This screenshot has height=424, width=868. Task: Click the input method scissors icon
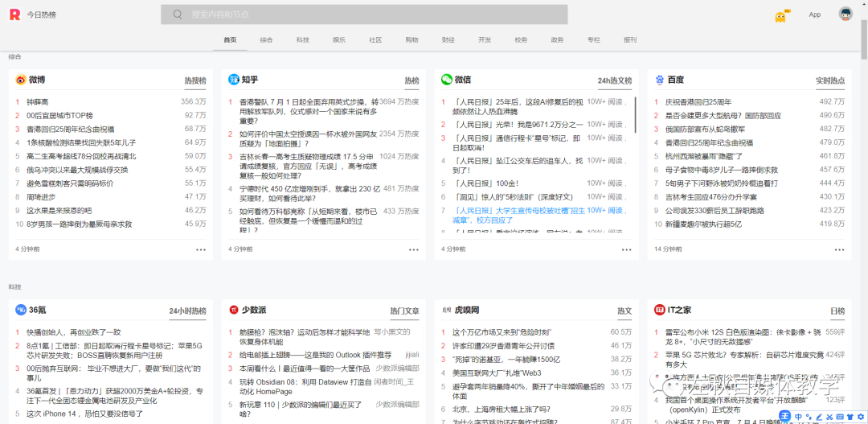coord(829,416)
